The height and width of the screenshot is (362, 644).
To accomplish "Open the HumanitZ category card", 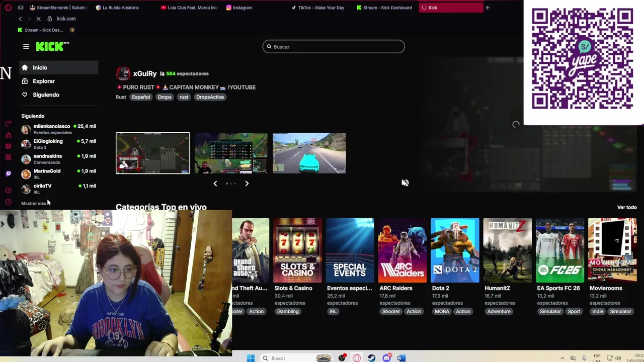I will (x=507, y=250).
